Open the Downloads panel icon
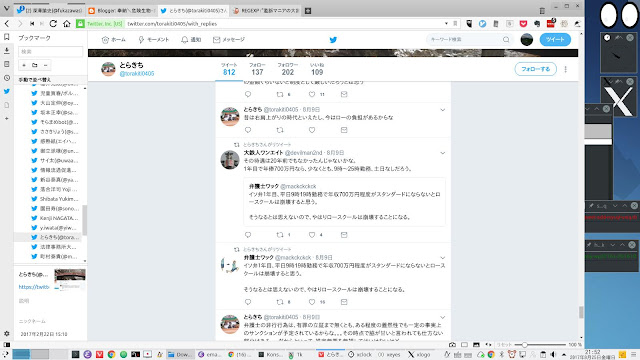The image size is (640, 360). pyautogui.click(x=7, y=51)
